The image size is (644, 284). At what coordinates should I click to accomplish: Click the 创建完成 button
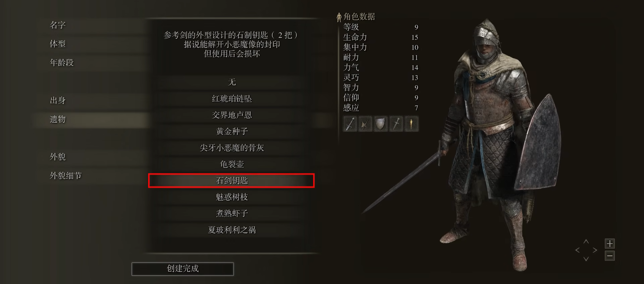[182, 269]
